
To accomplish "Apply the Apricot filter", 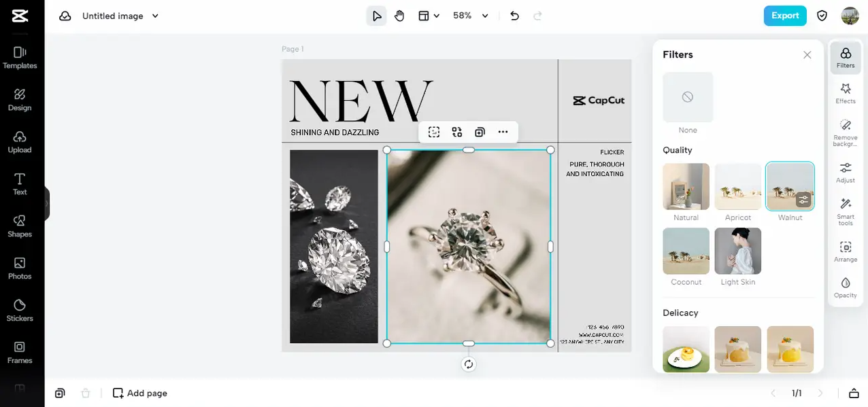I will (x=738, y=186).
